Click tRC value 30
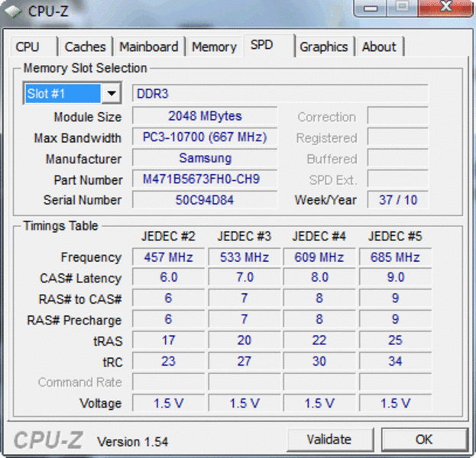The height and width of the screenshot is (458, 476). (319, 361)
